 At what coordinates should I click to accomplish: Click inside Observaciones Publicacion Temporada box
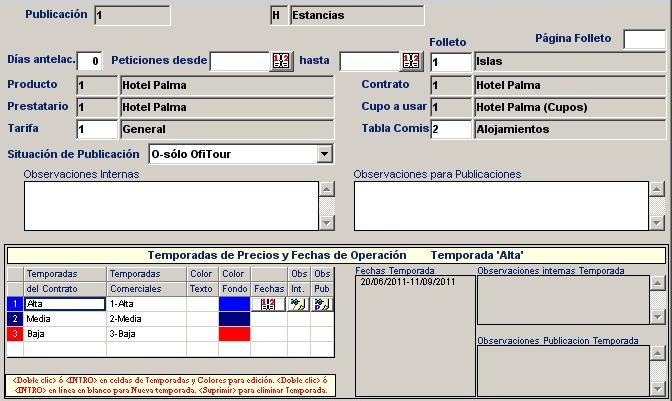pyautogui.click(x=563, y=371)
